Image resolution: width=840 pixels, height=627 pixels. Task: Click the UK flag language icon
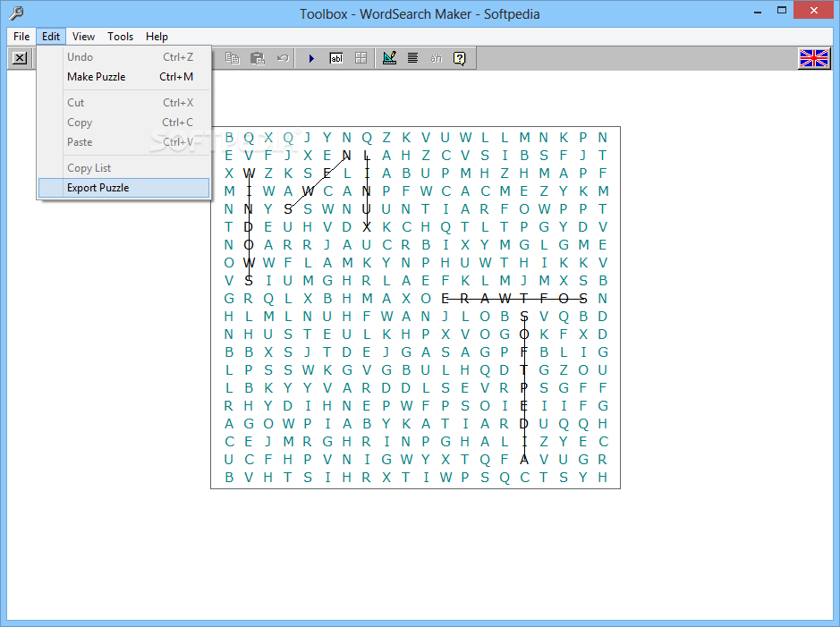click(814, 58)
